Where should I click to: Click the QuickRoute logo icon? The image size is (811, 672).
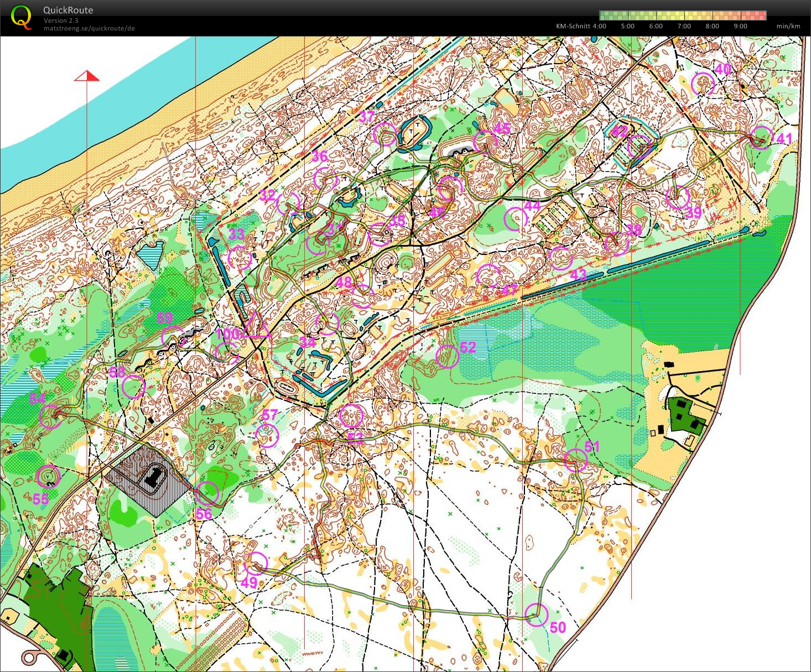(21, 18)
